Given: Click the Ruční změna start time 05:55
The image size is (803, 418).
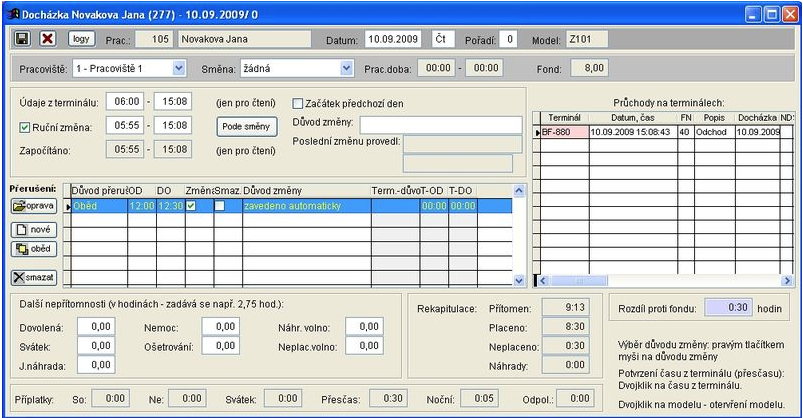Looking at the screenshot, I should pos(125,126).
